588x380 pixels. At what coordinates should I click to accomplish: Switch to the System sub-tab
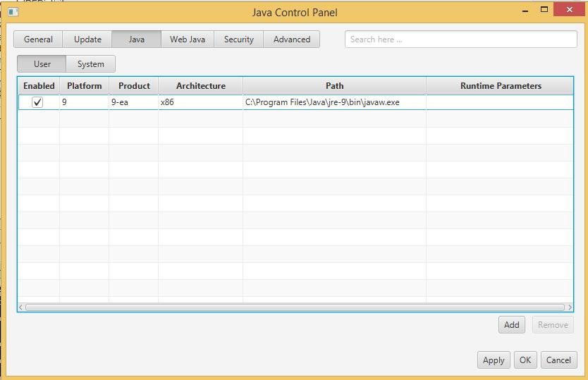[91, 64]
